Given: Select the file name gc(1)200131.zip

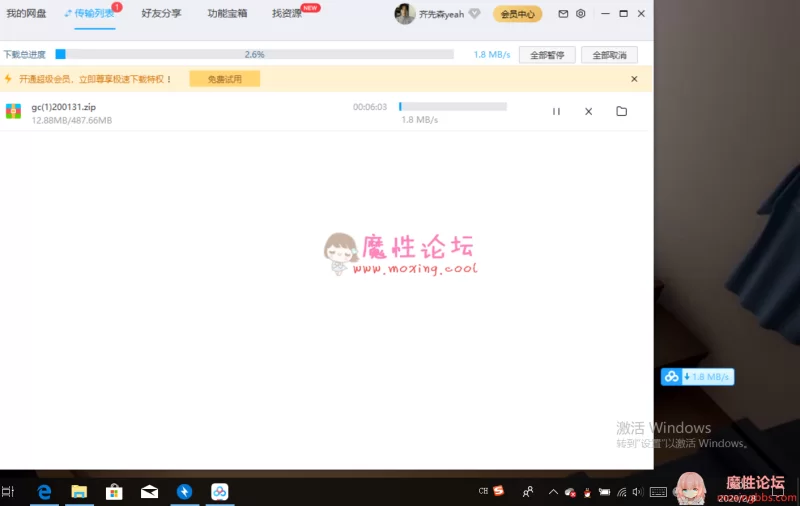Looking at the screenshot, I should (x=64, y=107).
